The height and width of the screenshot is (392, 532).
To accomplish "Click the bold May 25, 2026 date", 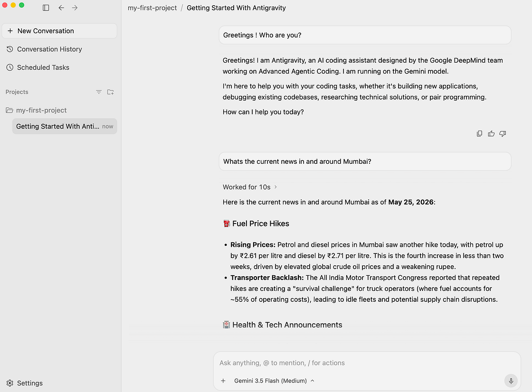I will (411, 202).
